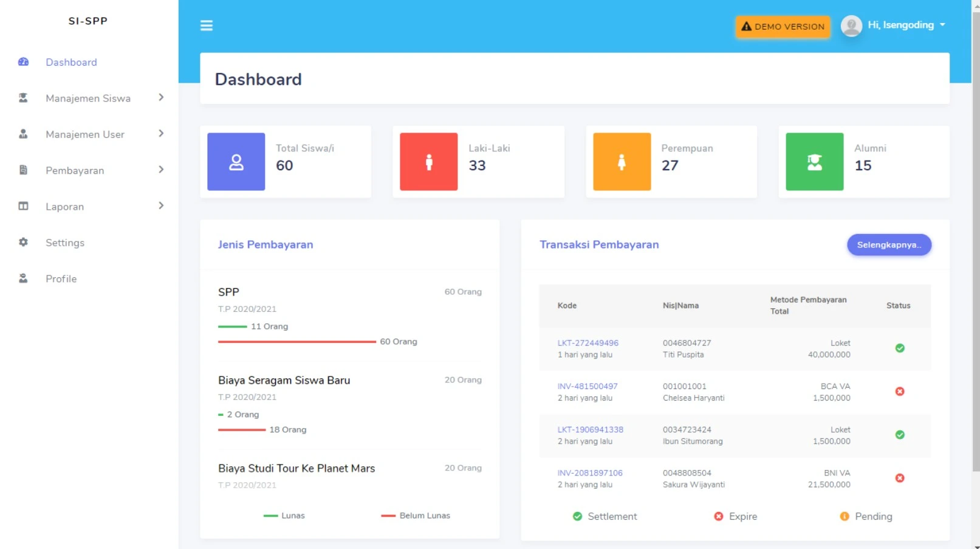The width and height of the screenshot is (980, 549).
Task: Click the user avatar picture in header
Action: click(x=851, y=26)
